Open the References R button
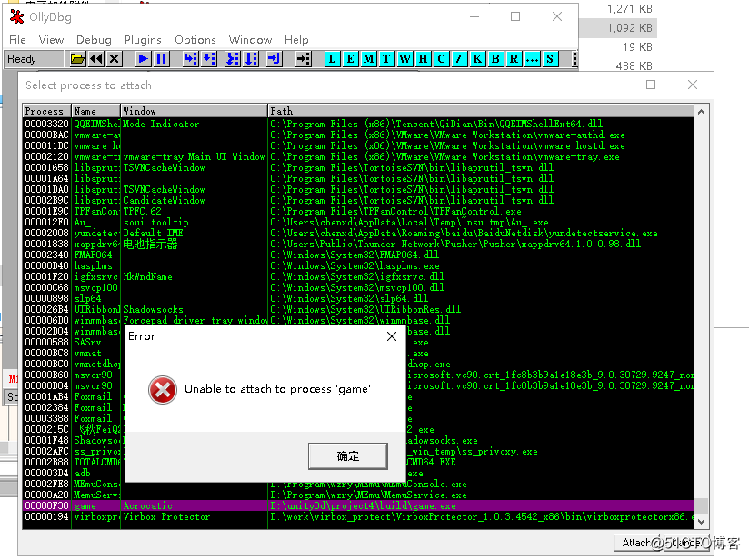 tap(514, 59)
